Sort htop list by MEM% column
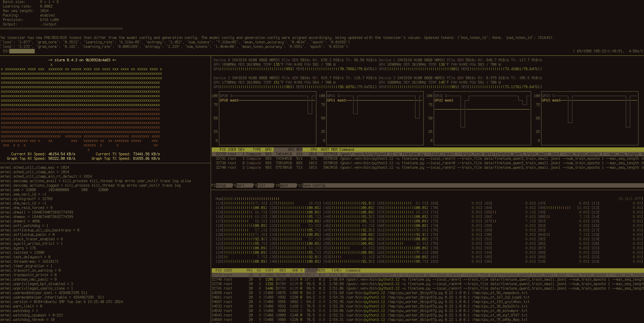 coord(321,270)
